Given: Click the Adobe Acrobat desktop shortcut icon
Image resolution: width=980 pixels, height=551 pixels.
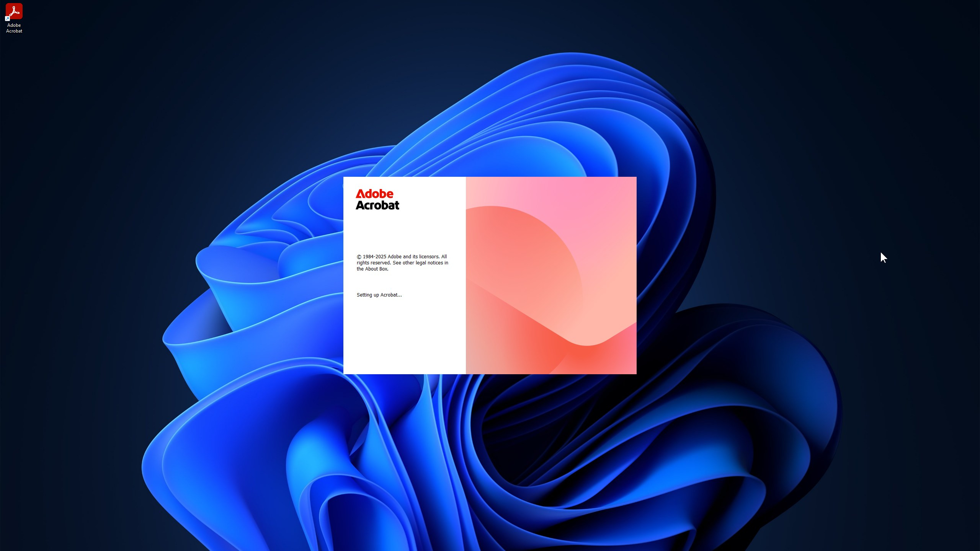Looking at the screenshot, I should click(14, 11).
